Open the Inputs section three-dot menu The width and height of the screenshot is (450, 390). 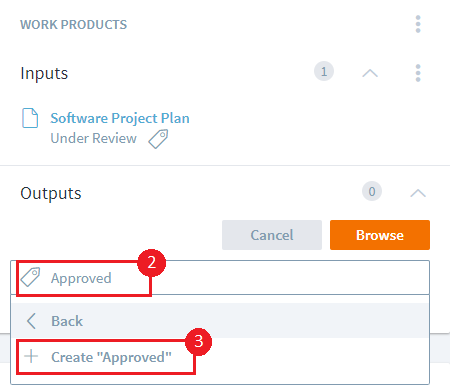coord(418,73)
